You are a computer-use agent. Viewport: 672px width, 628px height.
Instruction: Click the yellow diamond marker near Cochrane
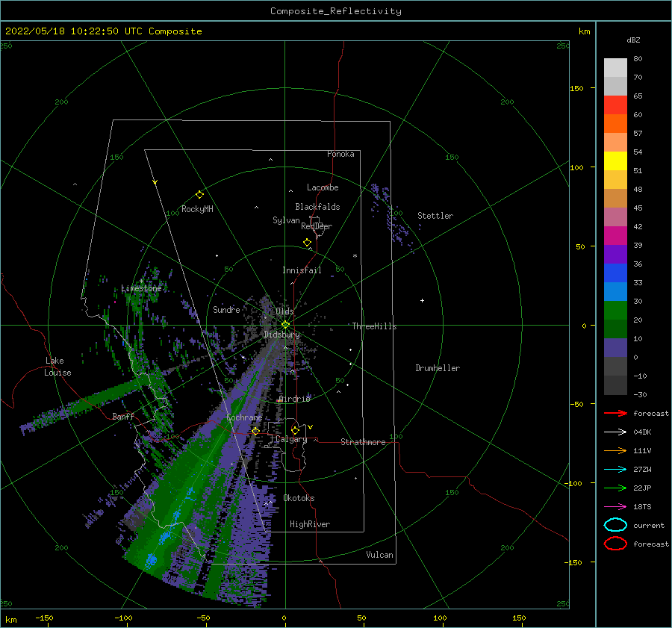coord(255,431)
